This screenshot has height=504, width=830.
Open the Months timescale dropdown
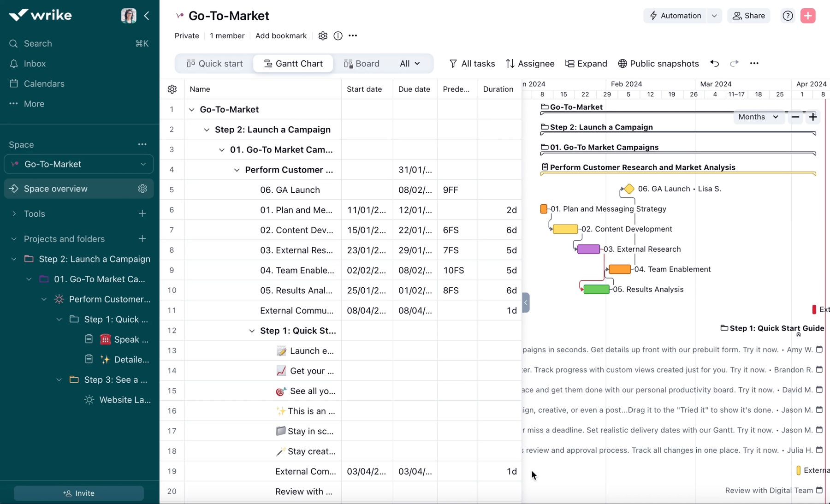point(758,117)
